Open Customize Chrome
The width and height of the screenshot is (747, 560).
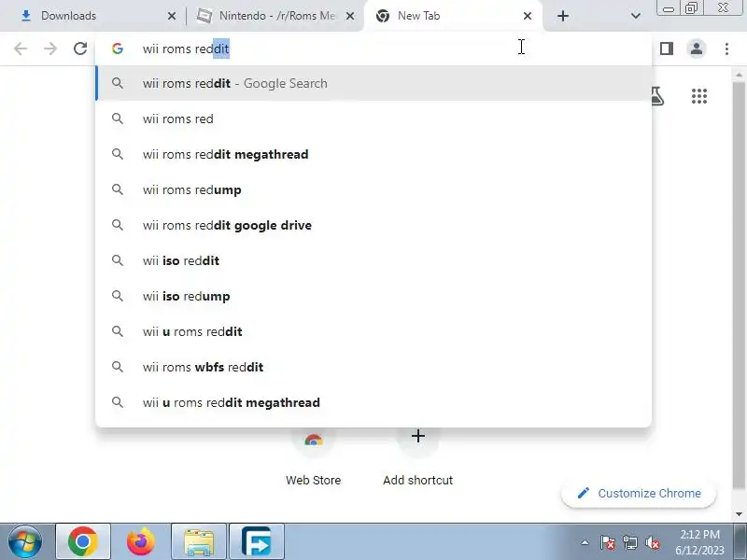tap(639, 494)
